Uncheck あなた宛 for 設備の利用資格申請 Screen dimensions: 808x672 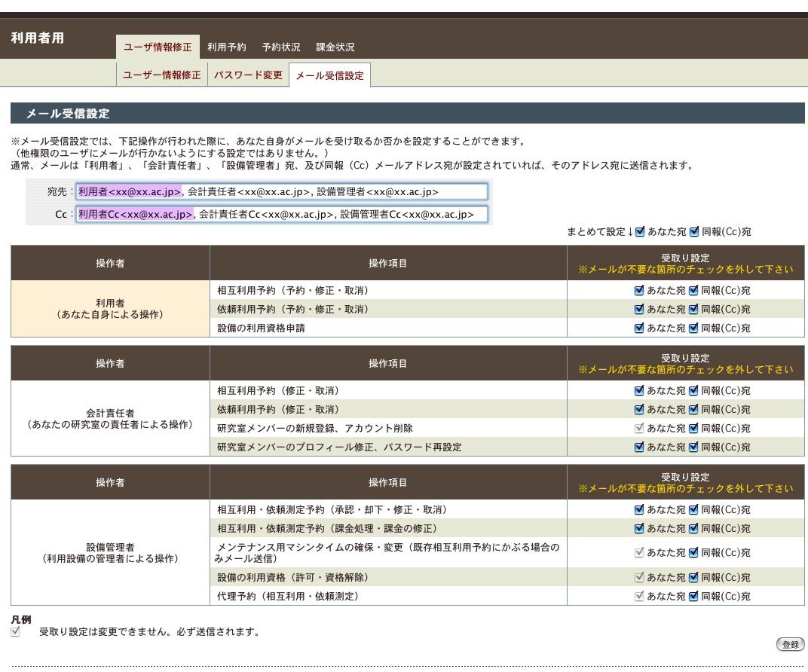(641, 328)
